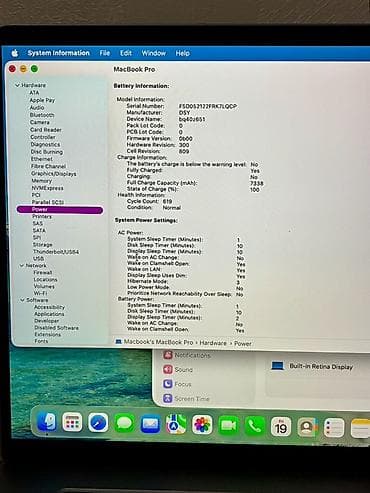Select Firewall under Network
The height and width of the screenshot is (493, 370).
tap(43, 272)
